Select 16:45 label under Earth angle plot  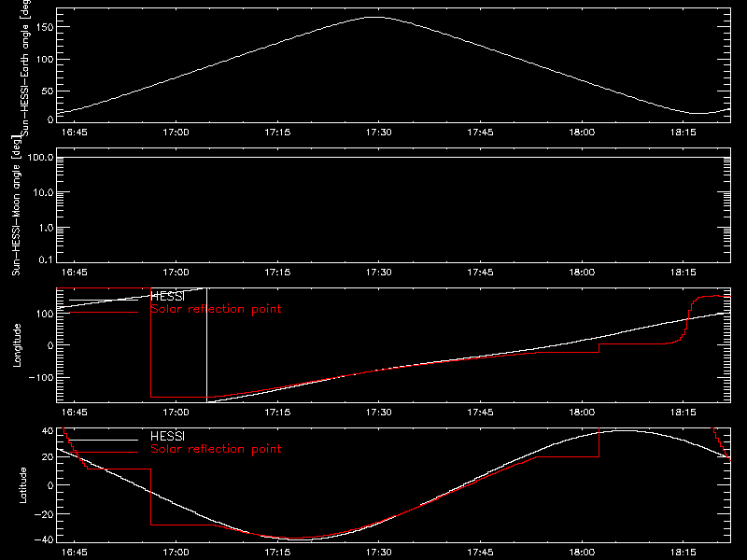[x=75, y=133]
